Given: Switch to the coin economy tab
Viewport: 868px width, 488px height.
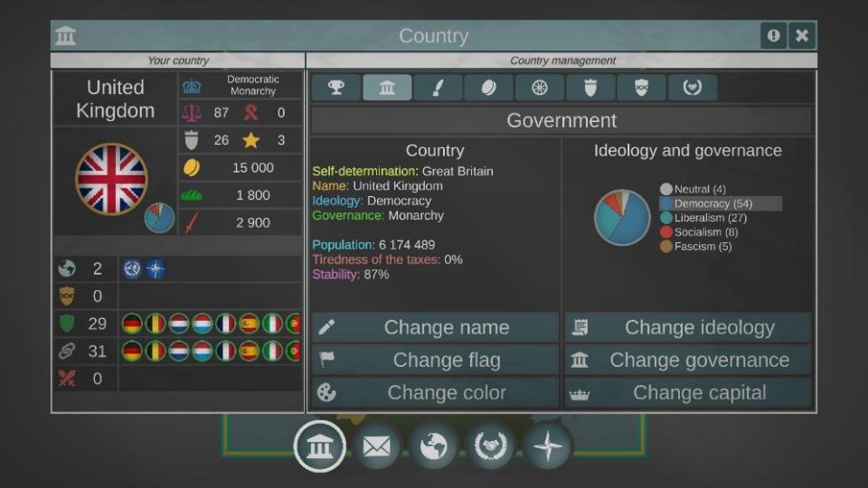Looking at the screenshot, I should pos(489,88).
